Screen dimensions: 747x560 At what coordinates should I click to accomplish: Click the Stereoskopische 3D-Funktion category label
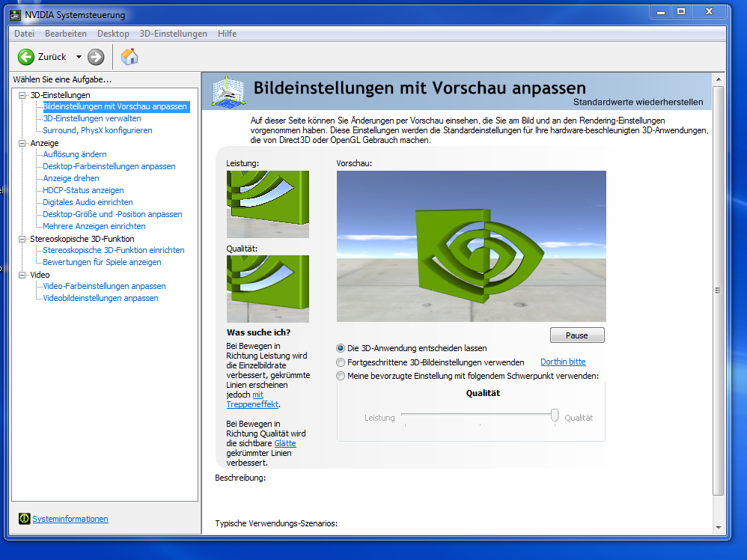click(x=82, y=239)
